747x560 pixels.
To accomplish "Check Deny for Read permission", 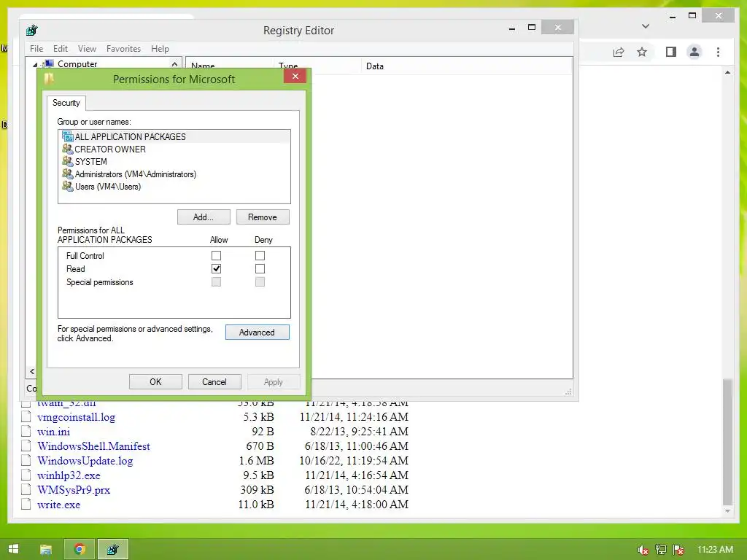I will [260, 268].
